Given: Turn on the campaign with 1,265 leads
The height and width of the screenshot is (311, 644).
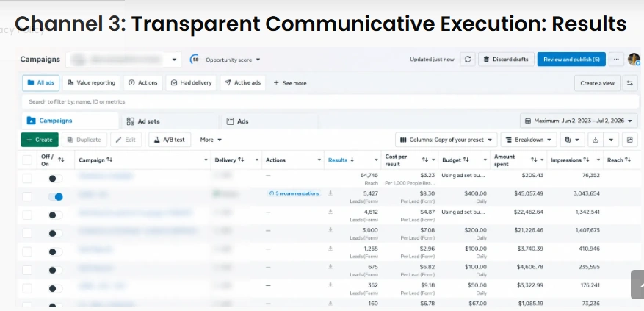Looking at the screenshot, I should pos(56,251).
